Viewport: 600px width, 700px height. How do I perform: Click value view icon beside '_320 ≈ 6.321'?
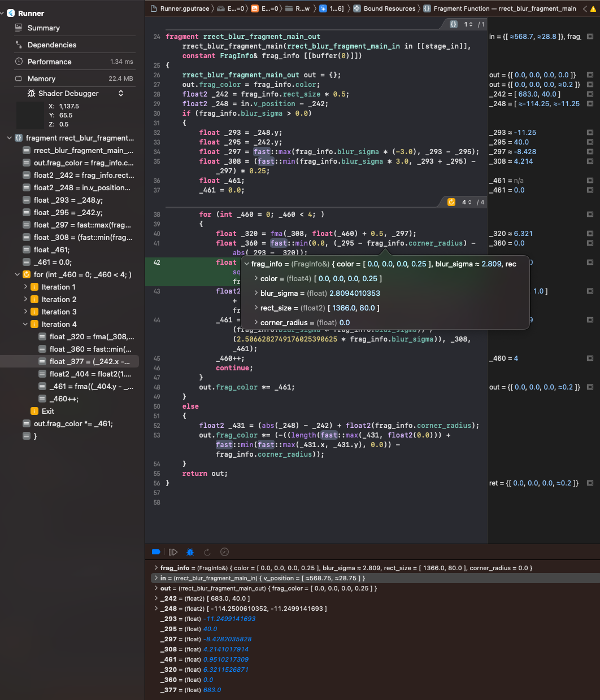pos(590,234)
